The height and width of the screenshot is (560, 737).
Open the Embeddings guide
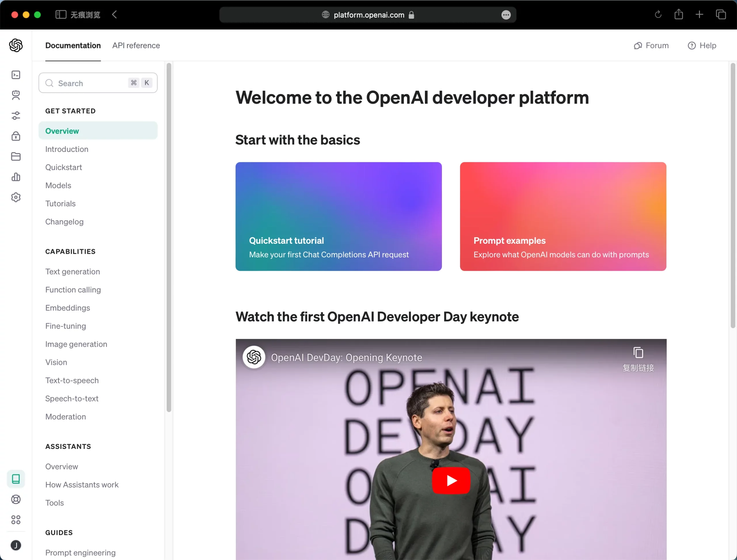pyautogui.click(x=68, y=308)
